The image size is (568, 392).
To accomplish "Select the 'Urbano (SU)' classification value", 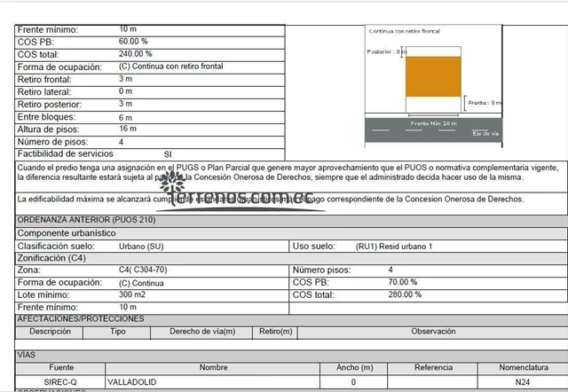I will click(141, 247).
